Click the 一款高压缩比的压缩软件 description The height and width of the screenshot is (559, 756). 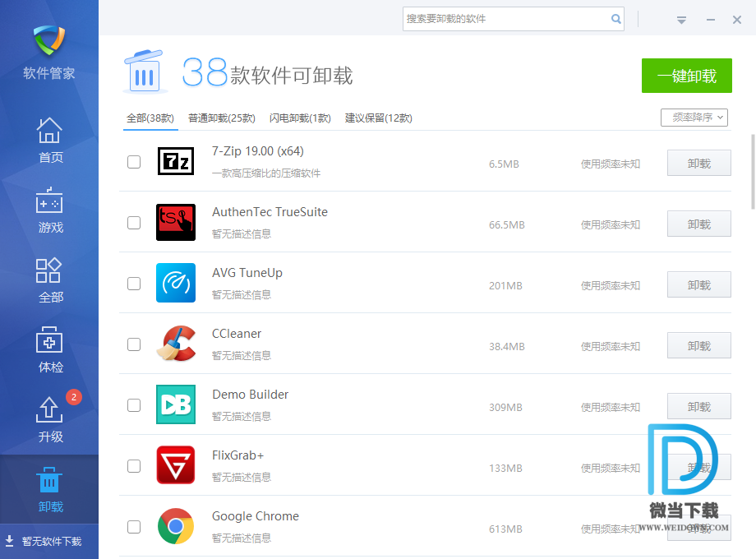point(266,173)
